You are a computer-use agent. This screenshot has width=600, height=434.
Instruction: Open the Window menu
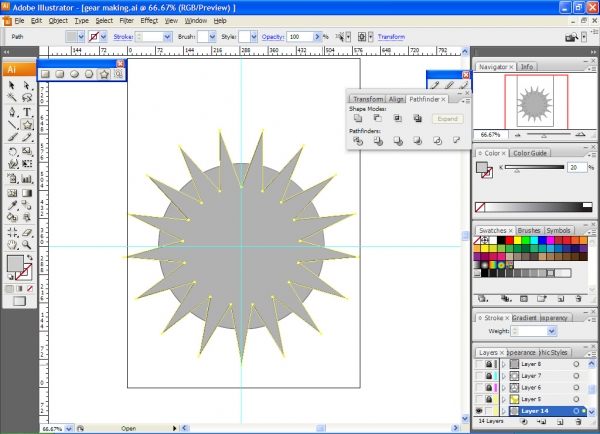pos(196,21)
